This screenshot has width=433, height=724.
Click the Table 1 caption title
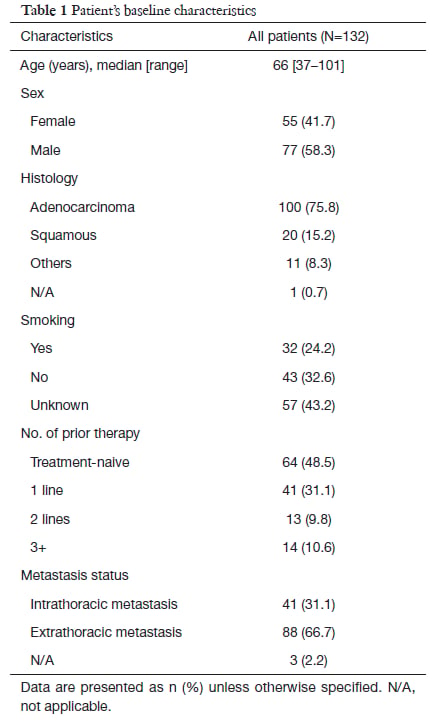click(x=138, y=11)
